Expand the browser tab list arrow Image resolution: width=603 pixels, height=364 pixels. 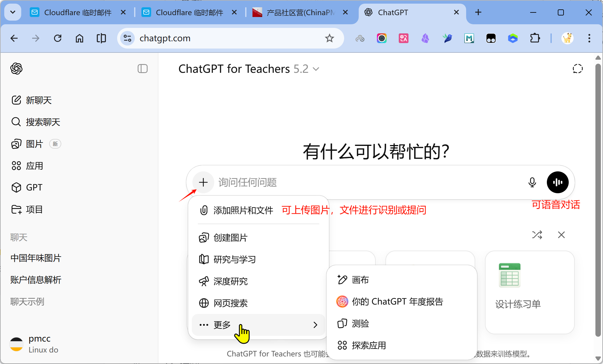[12, 12]
